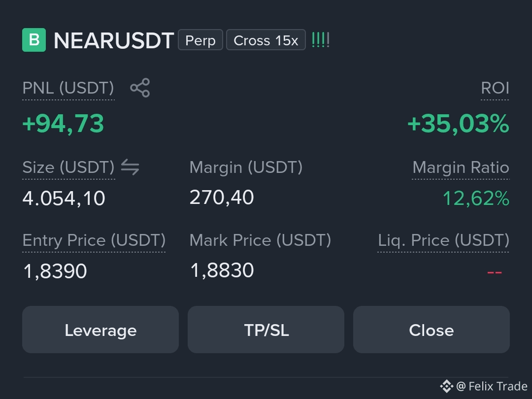Click the ROI label tooltip
The width and height of the screenshot is (532, 399).
(x=495, y=88)
